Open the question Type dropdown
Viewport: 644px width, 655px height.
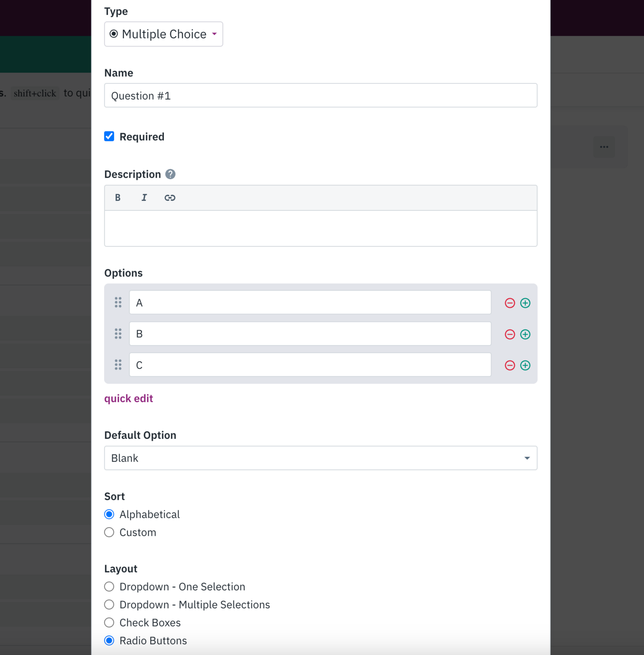pos(163,34)
